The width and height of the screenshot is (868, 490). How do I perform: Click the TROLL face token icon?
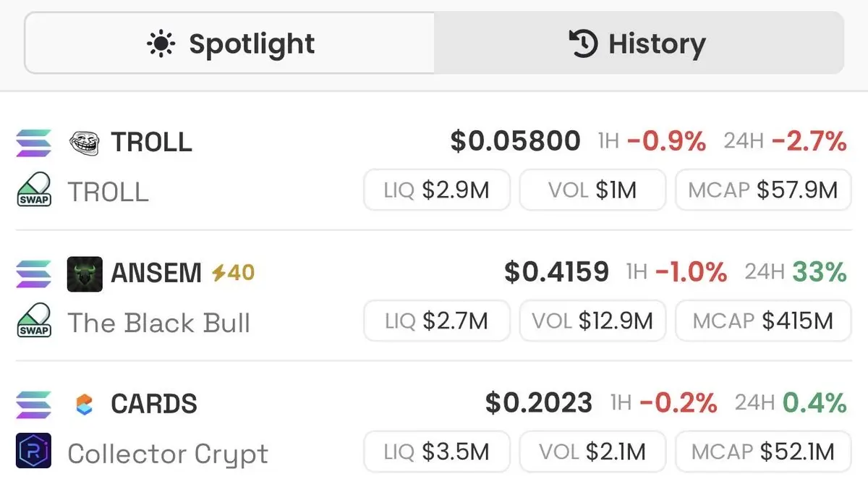pos(84,143)
